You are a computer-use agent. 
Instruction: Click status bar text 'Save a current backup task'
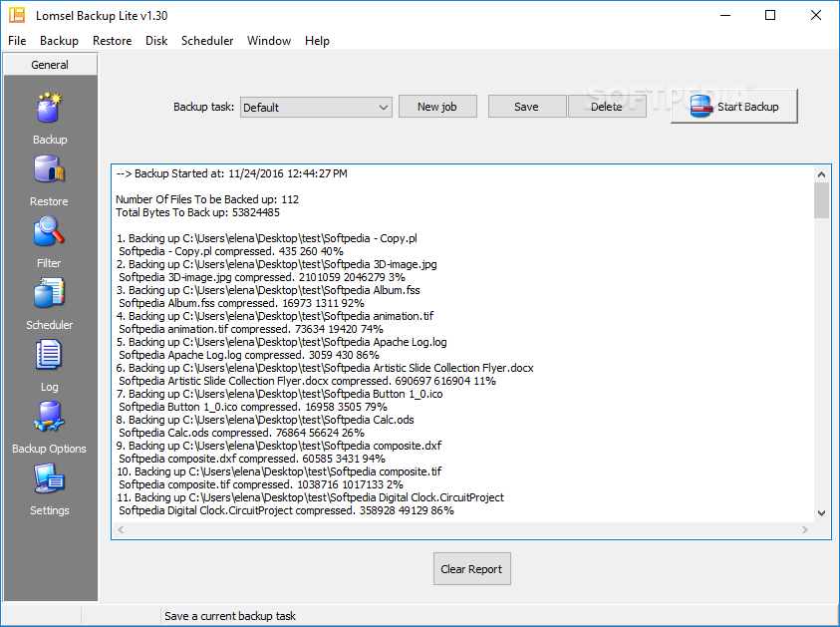(x=230, y=616)
